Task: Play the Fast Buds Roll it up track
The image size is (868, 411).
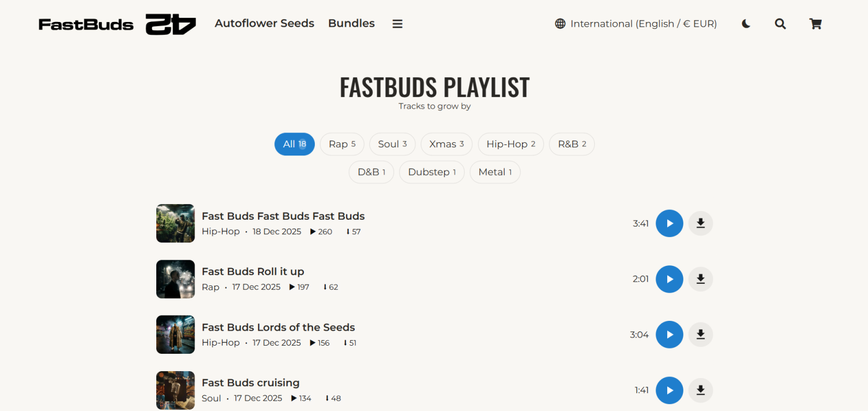Action: 669,279
